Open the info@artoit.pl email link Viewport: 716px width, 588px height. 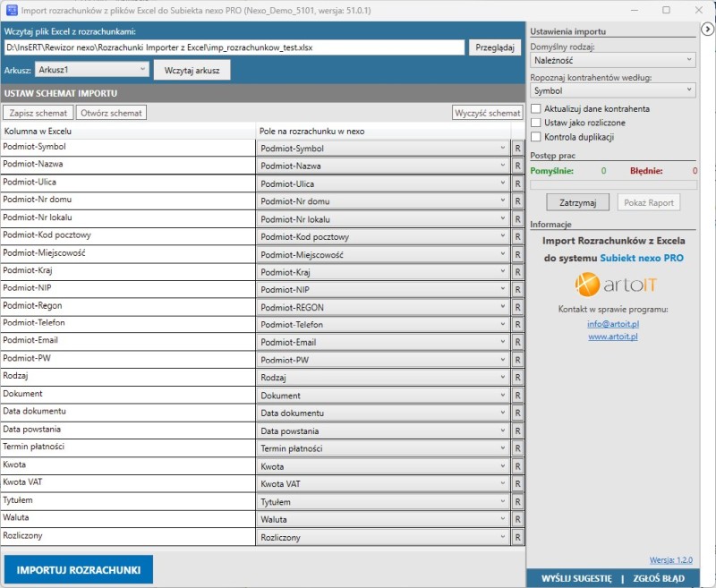613,323
